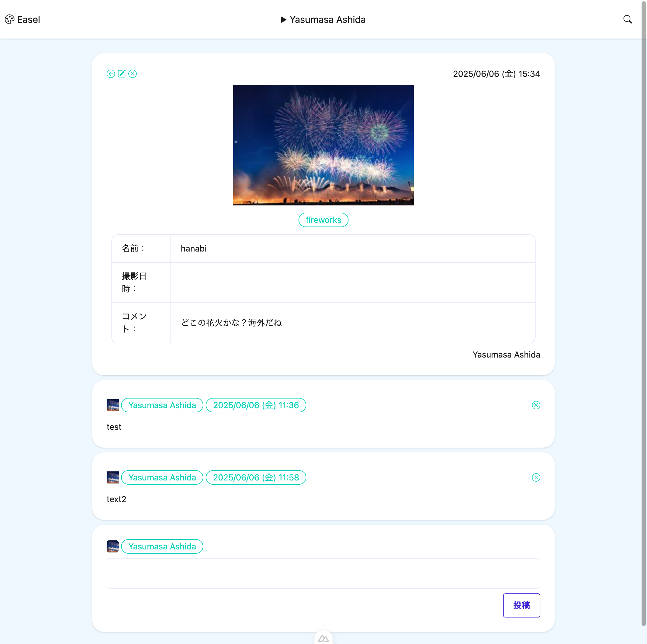The width and height of the screenshot is (647, 644).
Task: Open the search magnifier icon in the header
Action: (x=628, y=19)
